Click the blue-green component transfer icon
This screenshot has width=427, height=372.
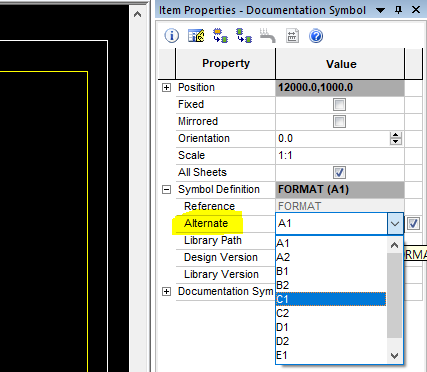pos(244,36)
